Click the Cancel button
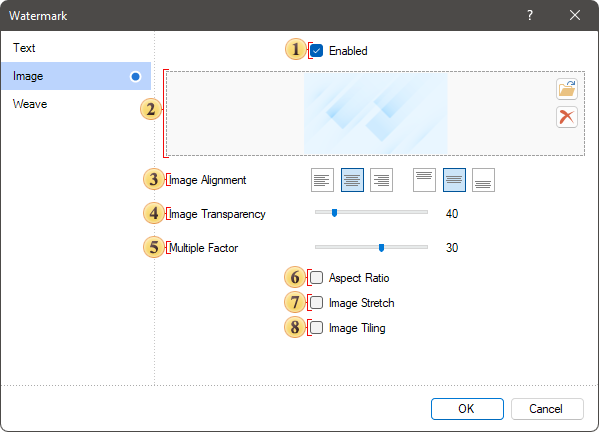The height and width of the screenshot is (432, 599). pyautogui.click(x=547, y=409)
